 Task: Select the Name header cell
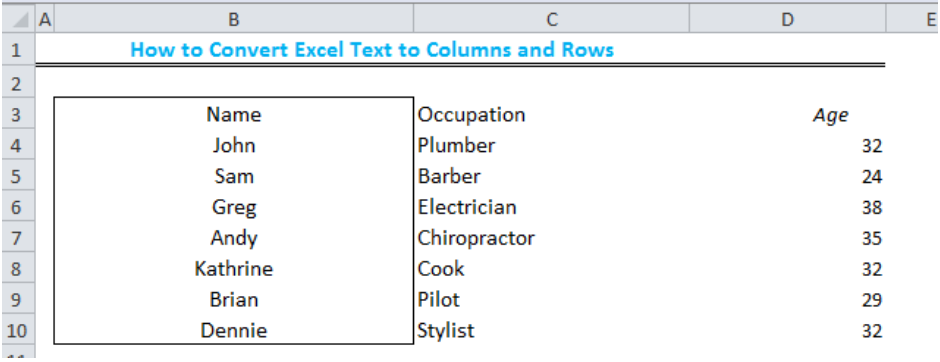coord(234,114)
